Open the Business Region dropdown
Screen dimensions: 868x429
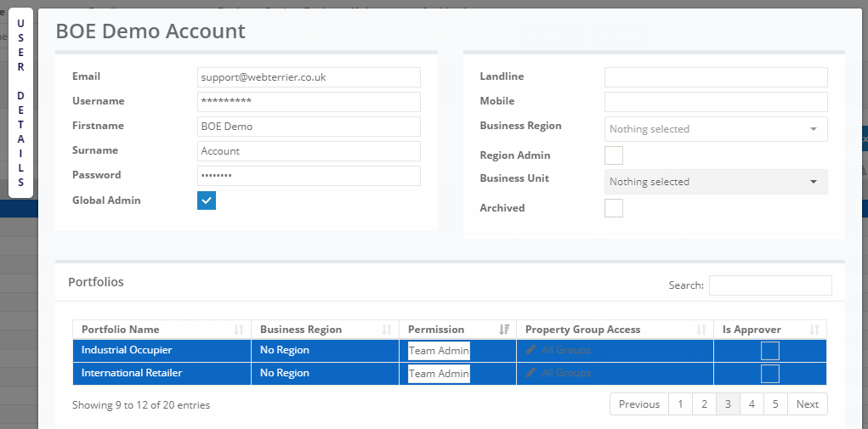pyautogui.click(x=716, y=129)
